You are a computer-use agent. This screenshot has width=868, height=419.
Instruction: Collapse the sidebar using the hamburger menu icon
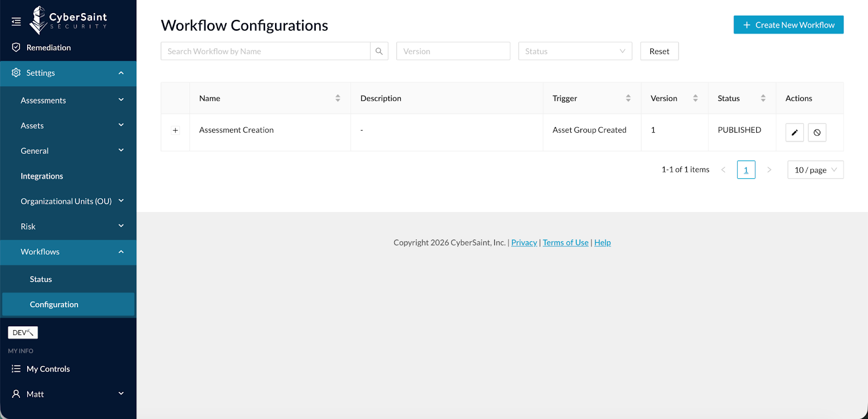16,22
